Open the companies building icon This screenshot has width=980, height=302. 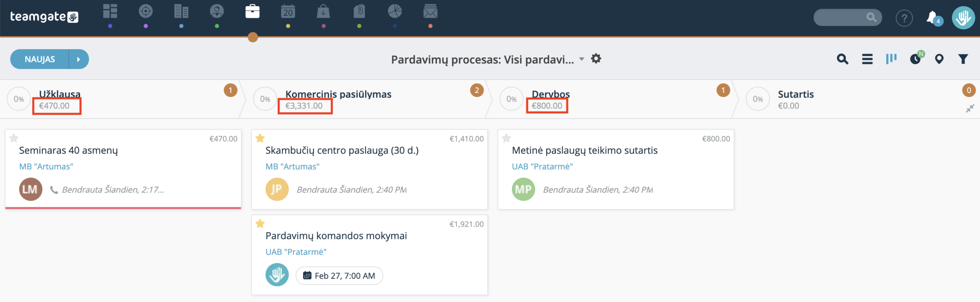[x=181, y=11]
